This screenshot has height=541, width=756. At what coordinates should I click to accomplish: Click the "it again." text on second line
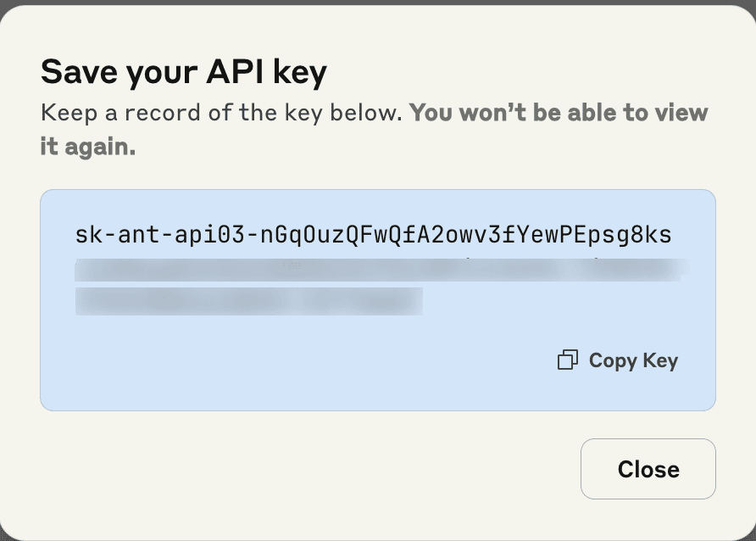coord(88,146)
